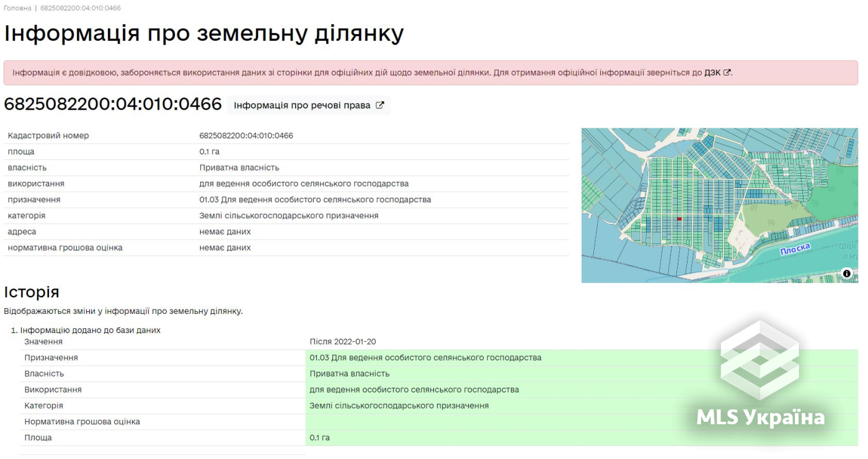Open the ДЗК external link in the alert
The height and width of the screenshot is (459, 868).
[x=717, y=73]
